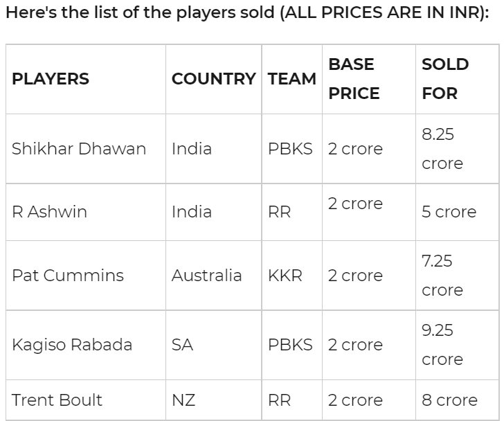
Task: Select the R Ashwin player cell
Action: (49, 212)
